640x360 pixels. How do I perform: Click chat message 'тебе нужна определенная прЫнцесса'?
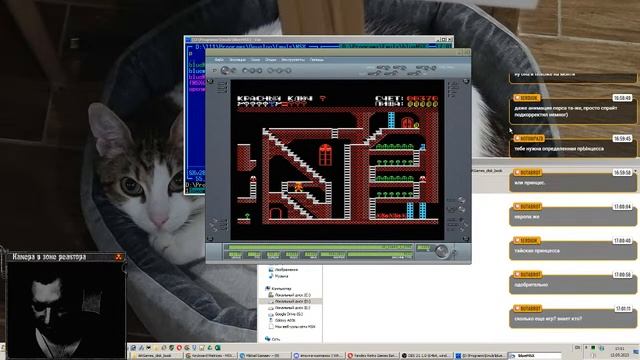[572, 149]
